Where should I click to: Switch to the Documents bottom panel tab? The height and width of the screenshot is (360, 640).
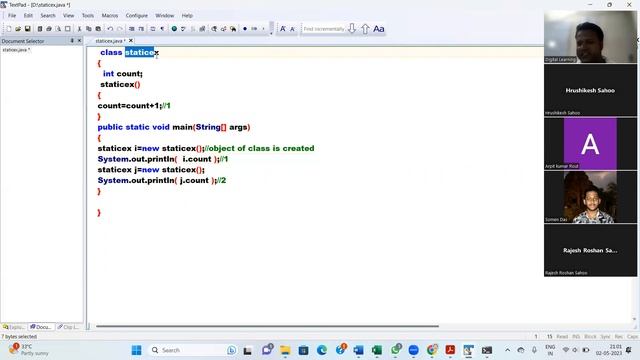coord(41,327)
